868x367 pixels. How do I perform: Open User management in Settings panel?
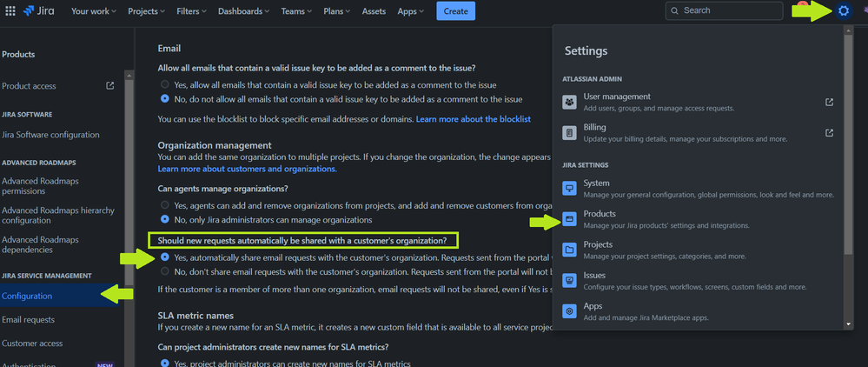coord(698,102)
